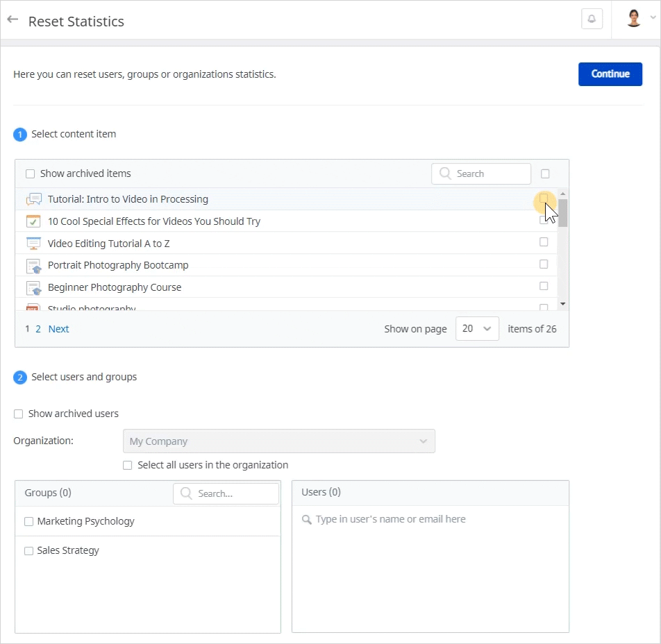Screen dimensions: 661x644
Task: Check the Sales Strategy group box
Action: [29, 551]
